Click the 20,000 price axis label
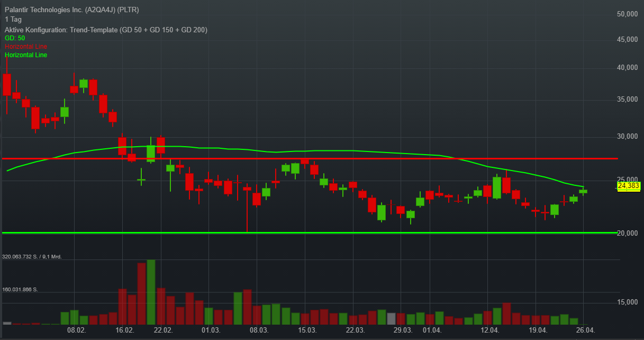Image resolution: width=644 pixels, height=340 pixels. tap(628, 234)
